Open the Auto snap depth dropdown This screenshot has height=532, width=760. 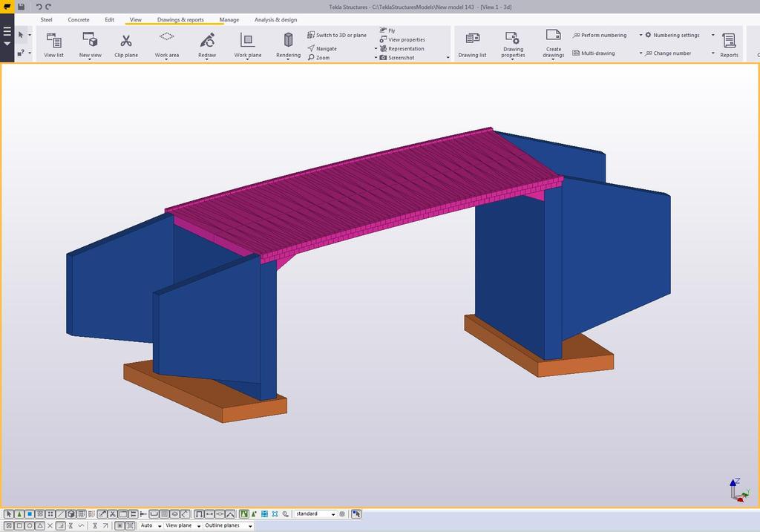click(x=151, y=526)
